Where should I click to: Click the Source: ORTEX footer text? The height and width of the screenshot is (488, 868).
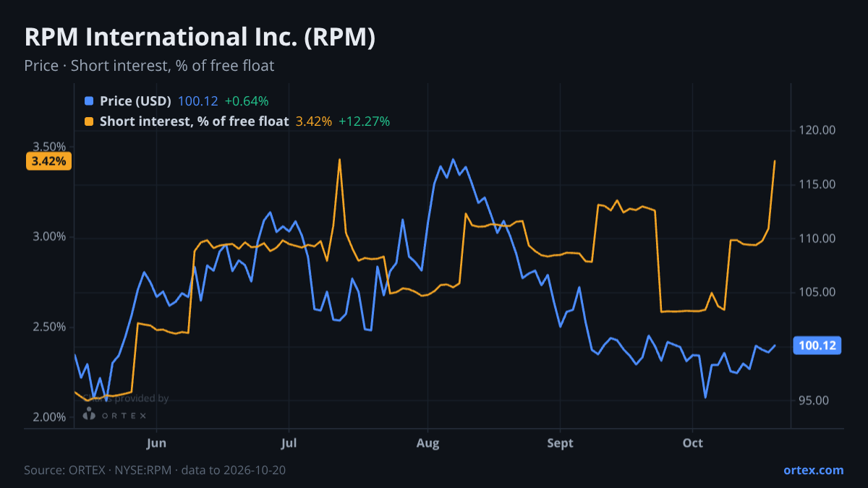[x=155, y=470]
